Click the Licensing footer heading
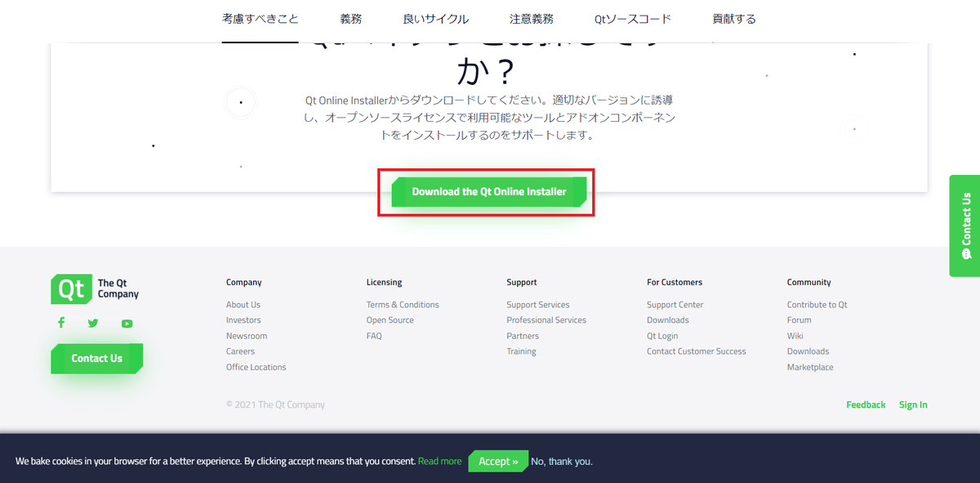Image resolution: width=980 pixels, height=483 pixels. pyautogui.click(x=385, y=282)
